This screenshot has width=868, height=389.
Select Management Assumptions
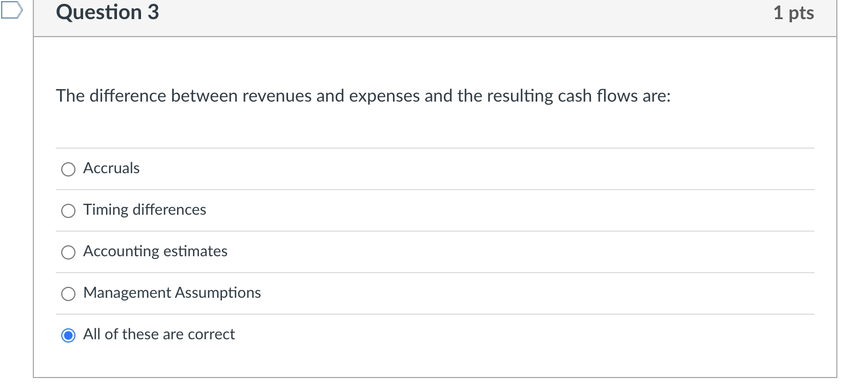68,293
